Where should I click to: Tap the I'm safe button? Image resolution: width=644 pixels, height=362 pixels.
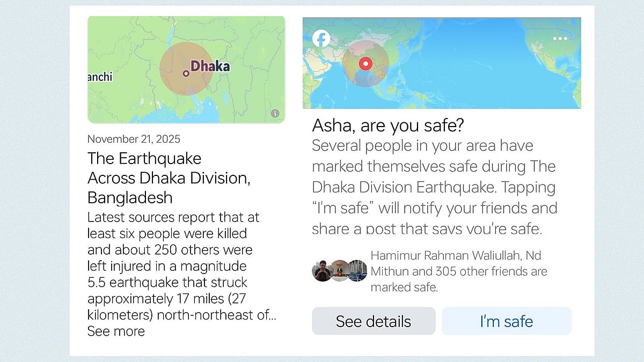pyautogui.click(x=506, y=321)
